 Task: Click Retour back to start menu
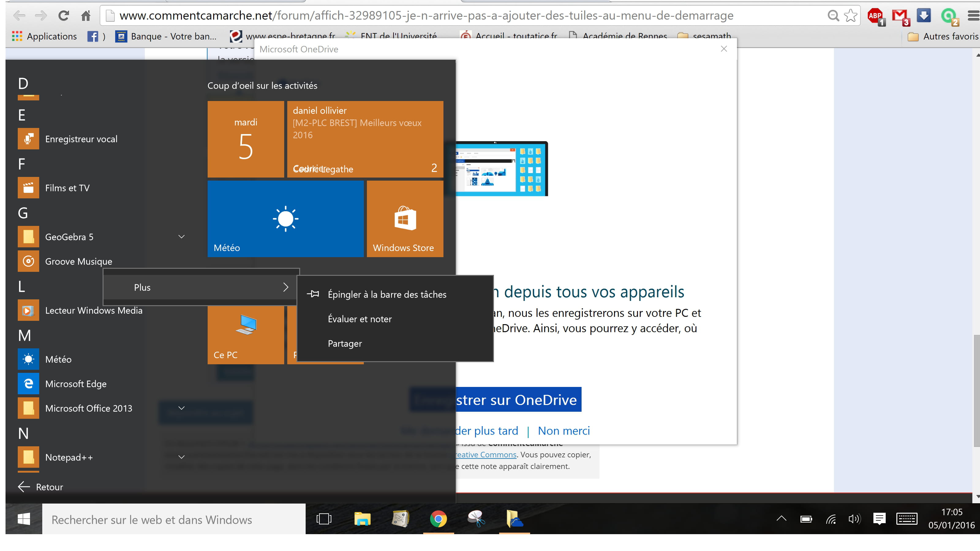pos(40,487)
